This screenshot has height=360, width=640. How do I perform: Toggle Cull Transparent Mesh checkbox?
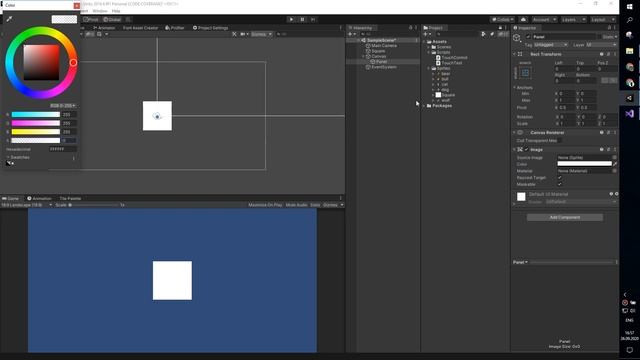click(560, 140)
